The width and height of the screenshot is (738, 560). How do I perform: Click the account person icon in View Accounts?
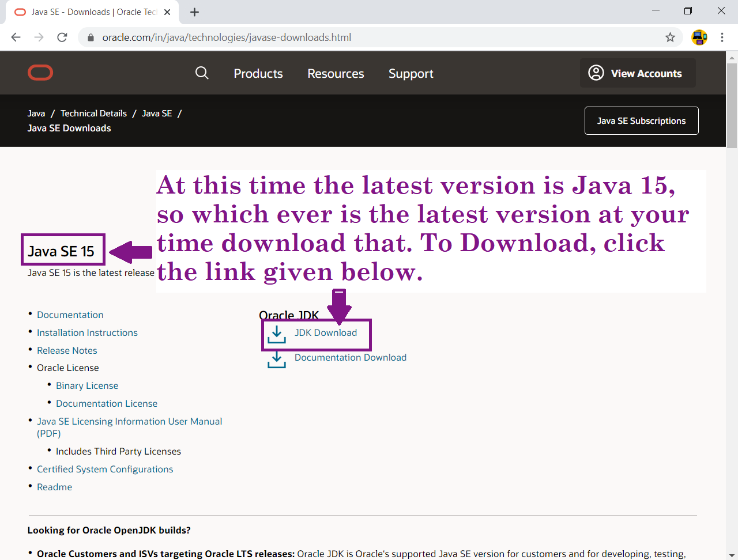(596, 73)
